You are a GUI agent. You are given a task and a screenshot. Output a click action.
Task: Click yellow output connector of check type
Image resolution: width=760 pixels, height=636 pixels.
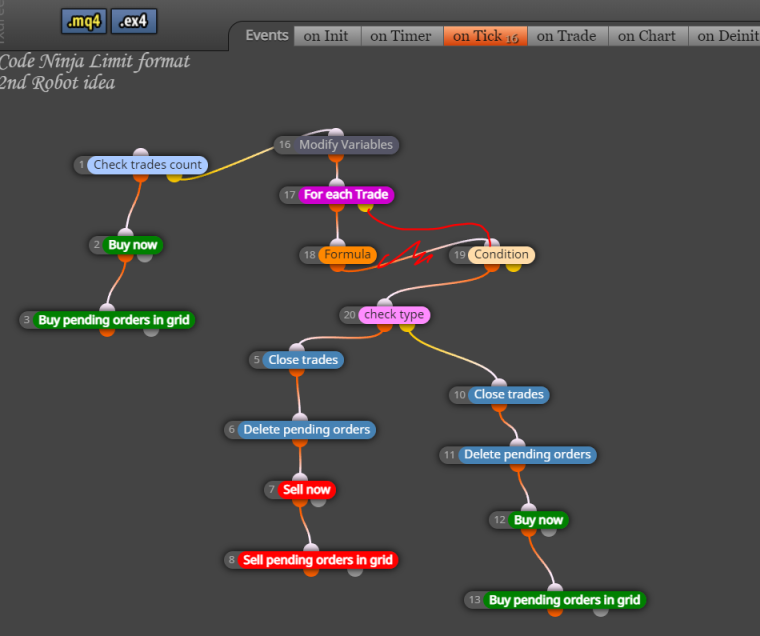(x=407, y=327)
